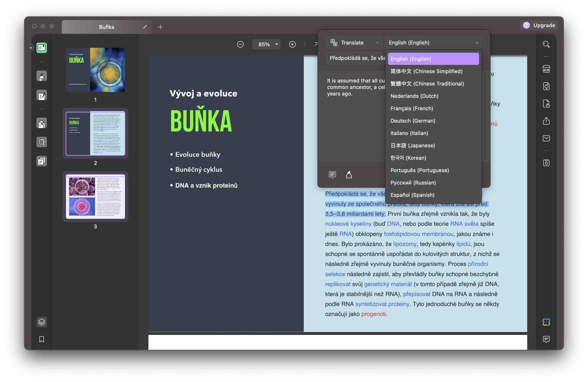Open the Share export icon
Viewport: 588px width, 382px height.
546,121
